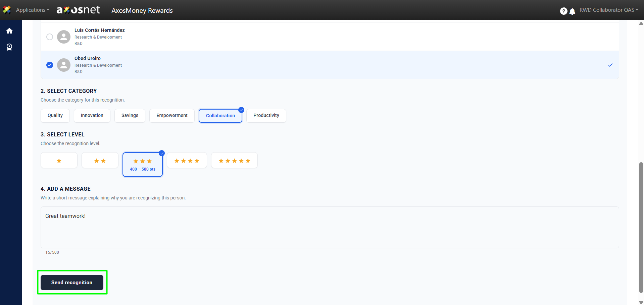Screen dimensions: 644x305
Task: Open the notifications bell icon
Action: tap(573, 11)
